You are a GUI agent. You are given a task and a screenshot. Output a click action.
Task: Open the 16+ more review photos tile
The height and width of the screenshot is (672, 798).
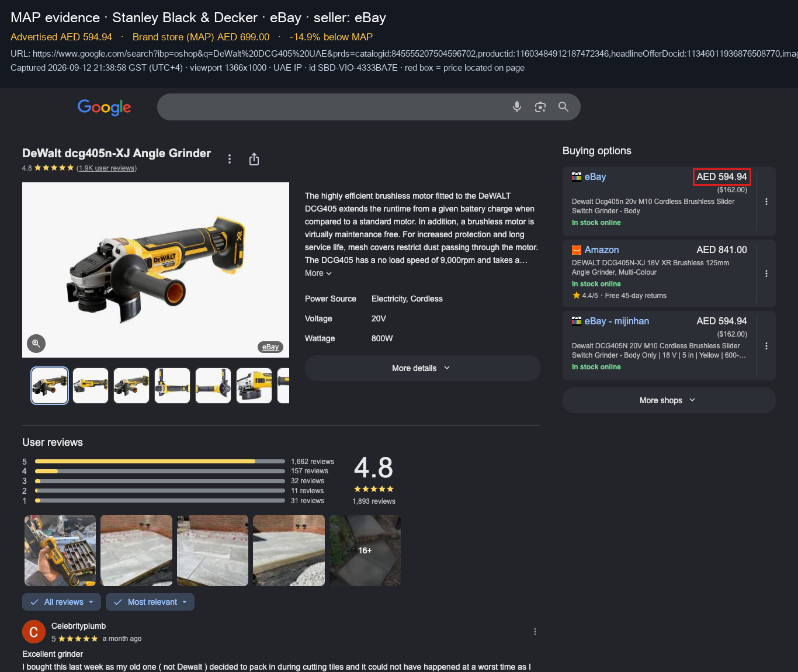pyautogui.click(x=365, y=550)
